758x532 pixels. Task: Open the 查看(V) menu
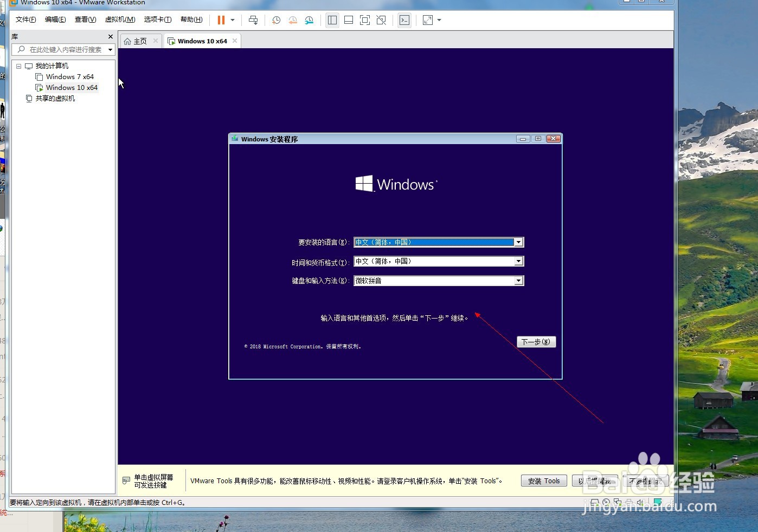[x=85, y=20]
